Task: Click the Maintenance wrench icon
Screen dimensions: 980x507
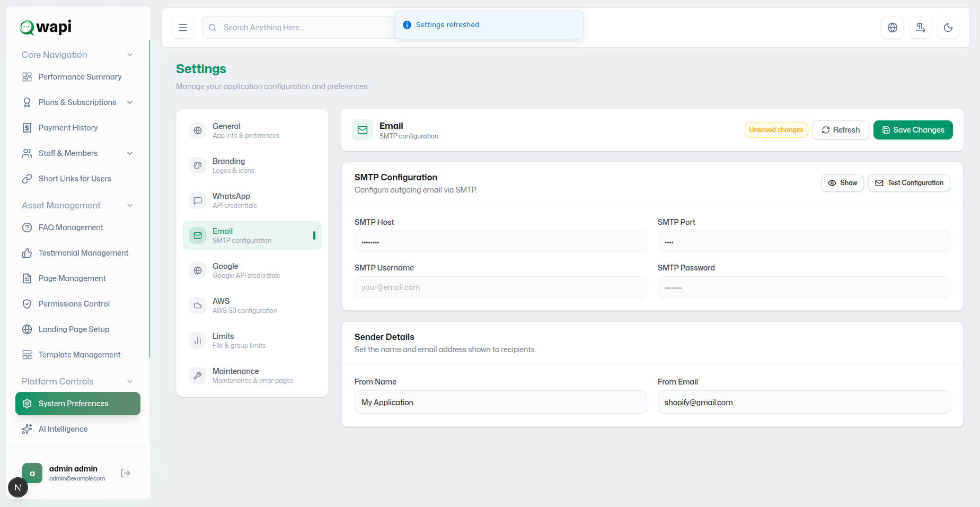Action: point(198,375)
